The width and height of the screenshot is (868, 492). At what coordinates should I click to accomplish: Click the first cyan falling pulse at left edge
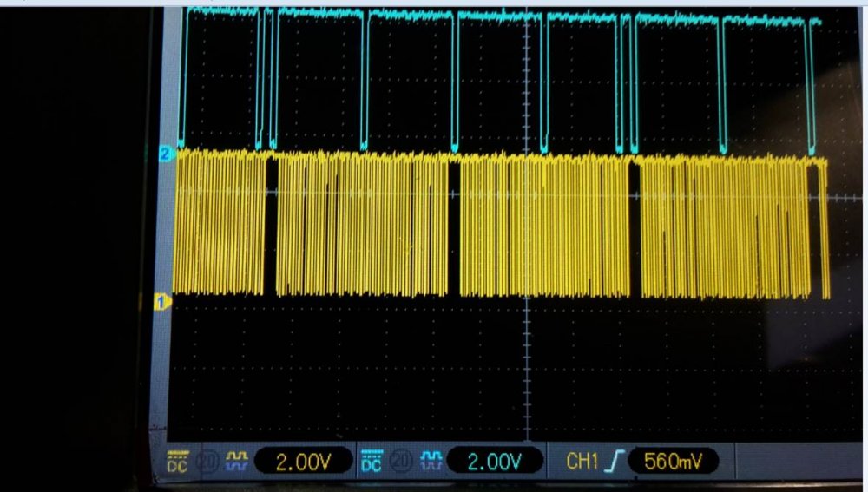coord(181,87)
